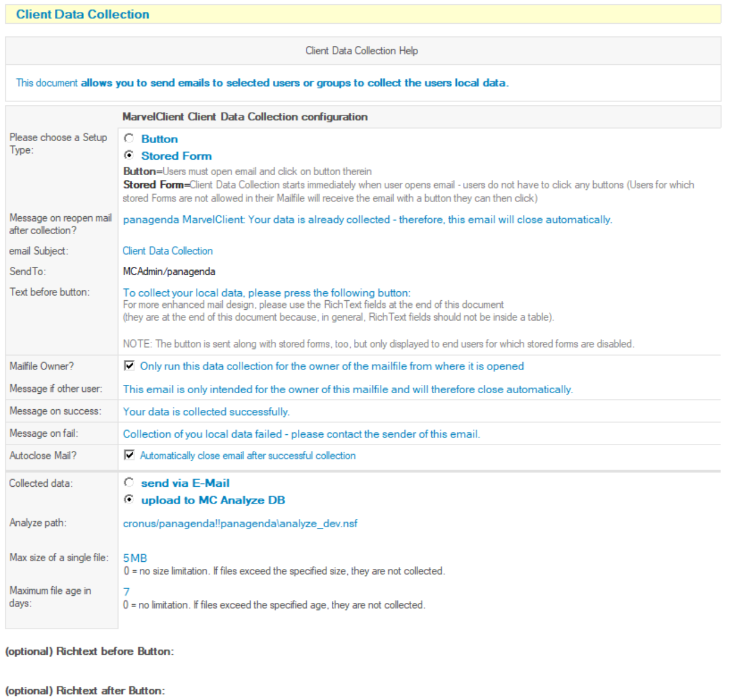Click the Max size 5MB value
Image resolution: width=729 pixels, height=700 pixels.
135,558
